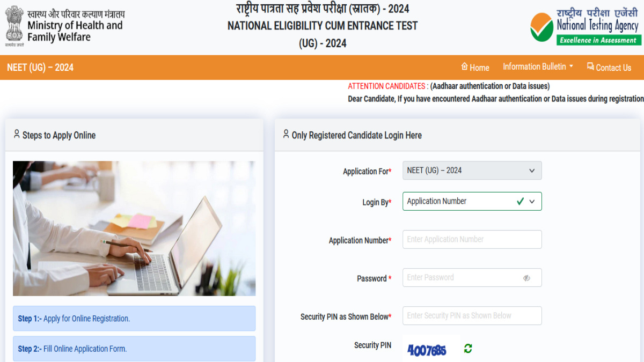
Task: Click Step 1 Apply for Online Registration
Action: (x=134, y=319)
